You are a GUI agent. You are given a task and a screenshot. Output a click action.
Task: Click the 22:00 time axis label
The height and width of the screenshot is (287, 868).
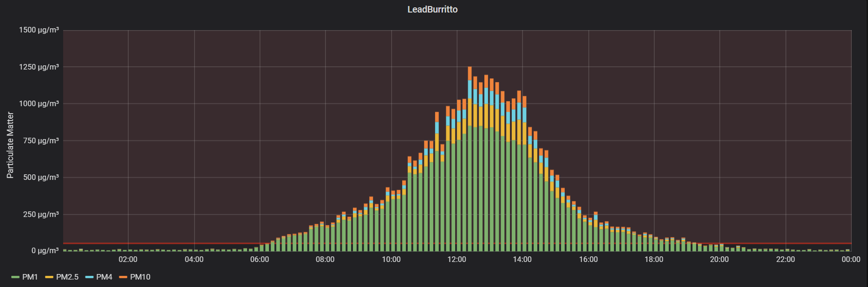785,259
